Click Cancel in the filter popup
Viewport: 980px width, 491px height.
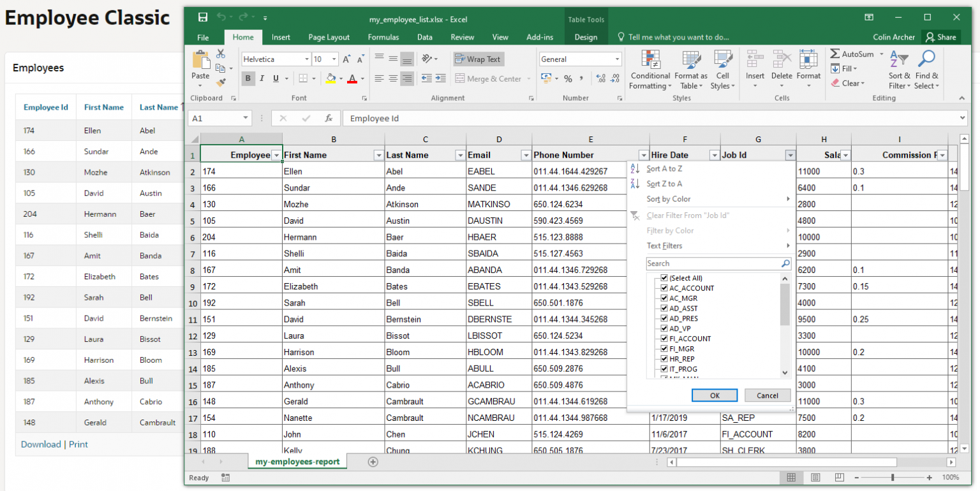[x=768, y=395]
